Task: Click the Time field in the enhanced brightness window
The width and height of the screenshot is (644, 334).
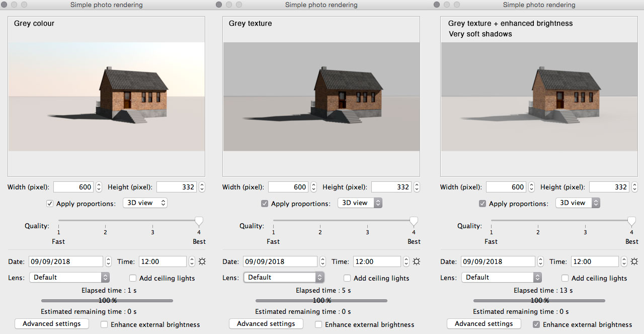Action: pyautogui.click(x=595, y=261)
